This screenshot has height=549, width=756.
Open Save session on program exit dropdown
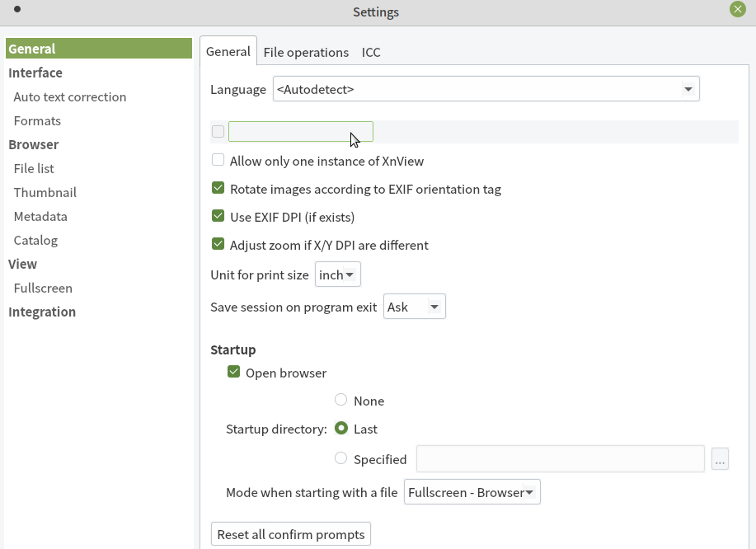pyautogui.click(x=414, y=307)
